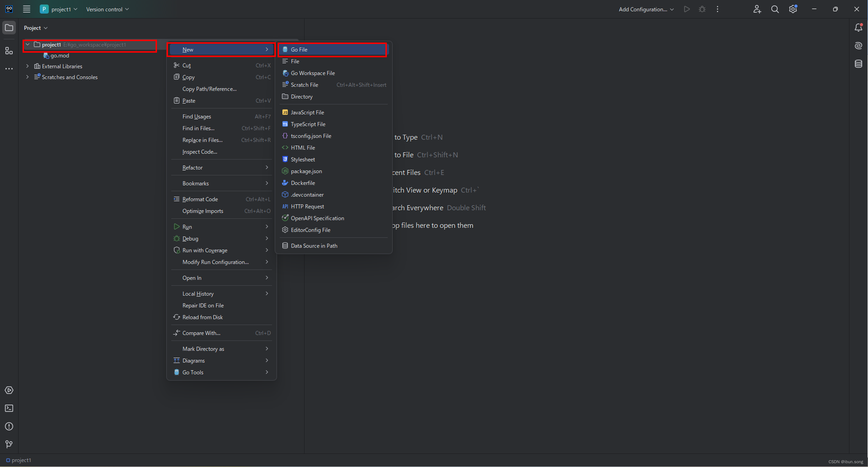Screen dimensions: 868x467
Task: Select Directory in the New submenu
Action: pyautogui.click(x=302, y=96)
